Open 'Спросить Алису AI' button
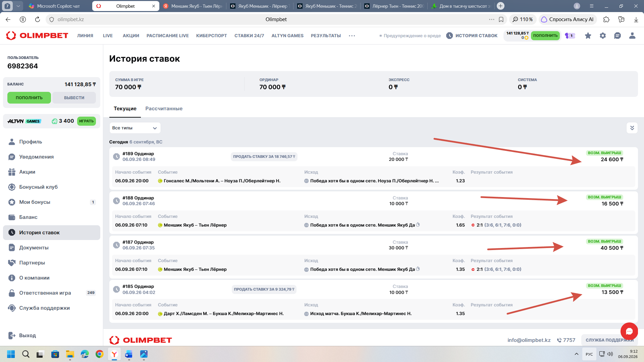644x362 pixels. [x=568, y=19]
